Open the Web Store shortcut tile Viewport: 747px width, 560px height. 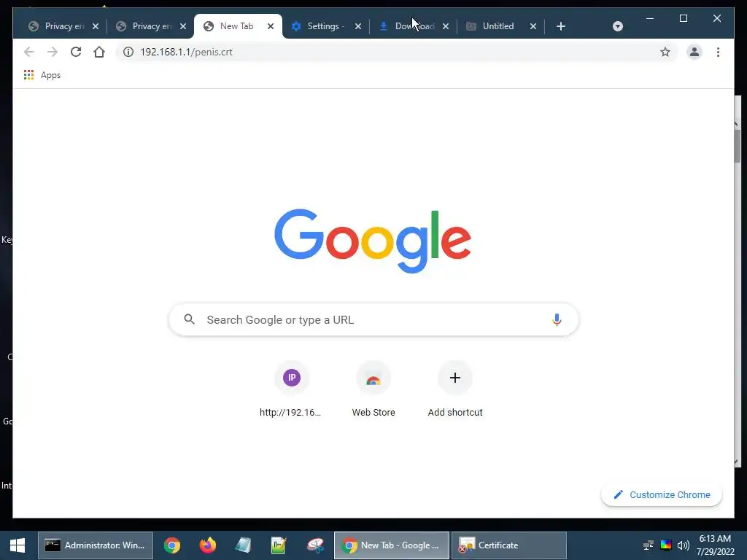pos(373,389)
